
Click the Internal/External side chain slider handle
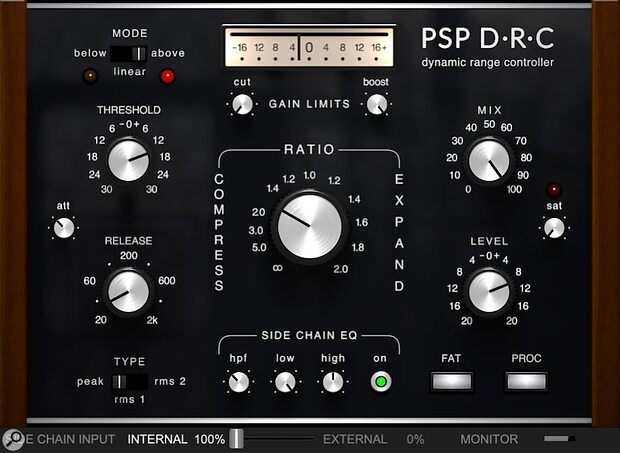pyautogui.click(x=236, y=438)
